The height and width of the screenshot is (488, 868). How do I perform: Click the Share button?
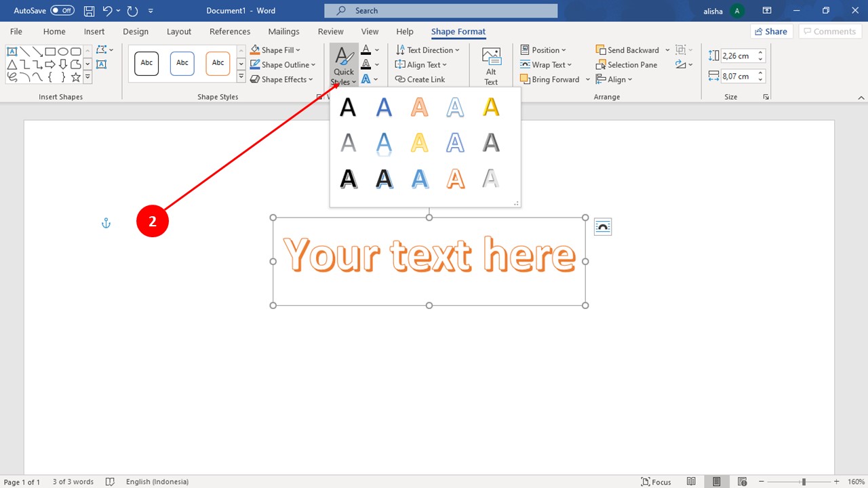tap(771, 31)
